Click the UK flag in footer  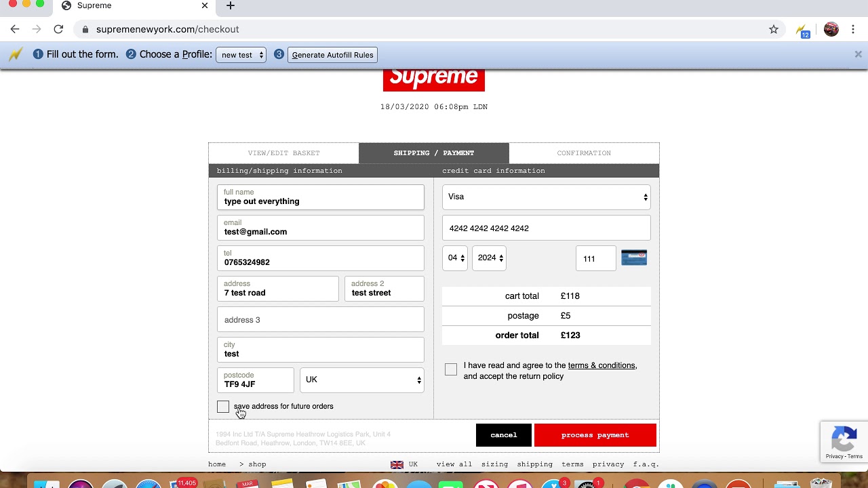click(x=397, y=464)
